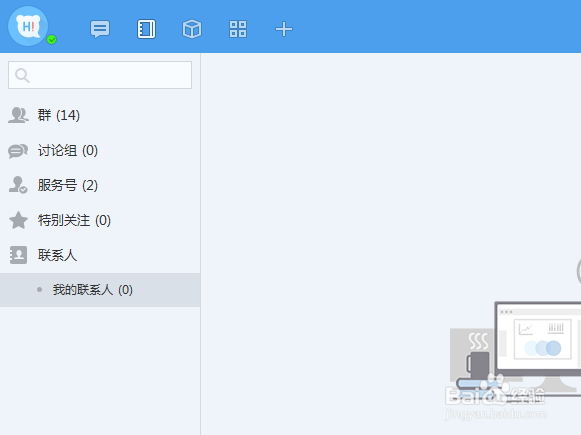Open the messages chat bubble tab
Screen dimensions: 581x435
[x=100, y=29]
